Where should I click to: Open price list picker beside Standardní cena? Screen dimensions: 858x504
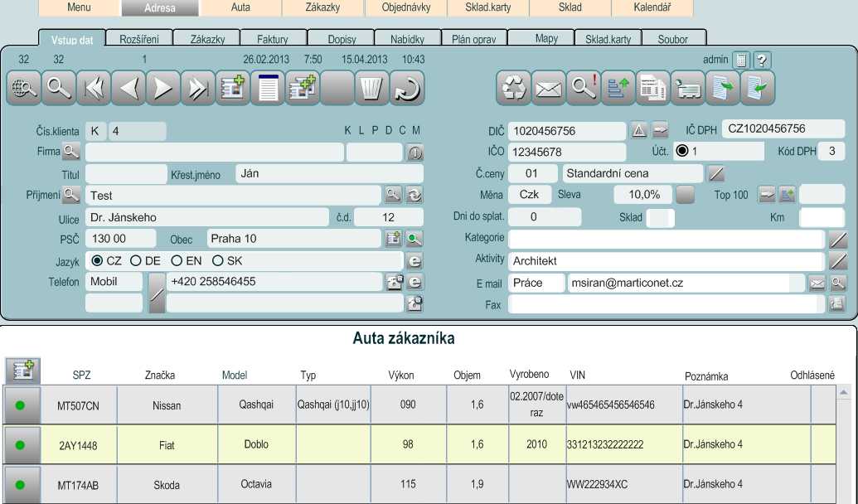click(x=716, y=174)
